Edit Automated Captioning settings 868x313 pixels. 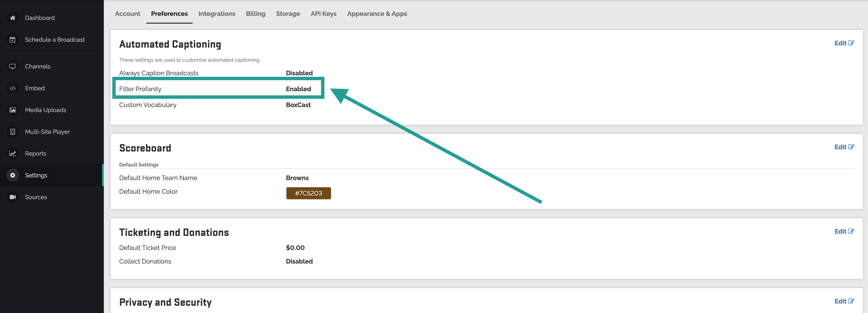(x=844, y=43)
